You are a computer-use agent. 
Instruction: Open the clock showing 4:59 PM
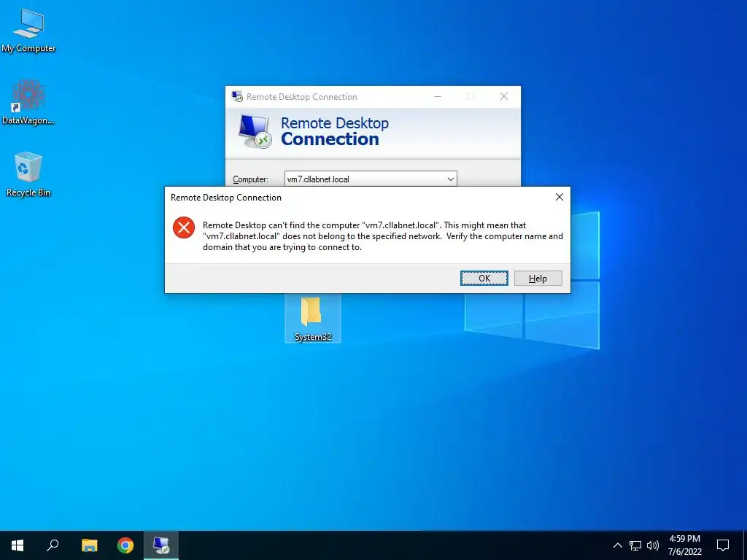click(684, 545)
